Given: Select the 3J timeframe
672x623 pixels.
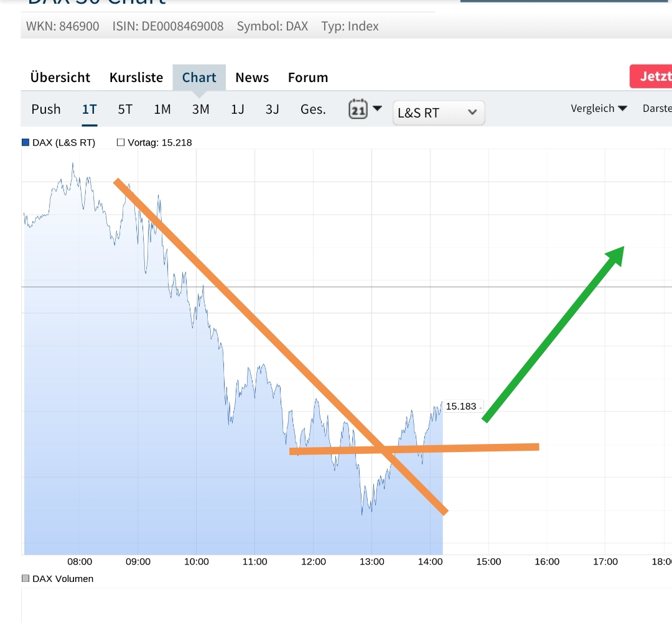Looking at the screenshot, I should point(271,109).
